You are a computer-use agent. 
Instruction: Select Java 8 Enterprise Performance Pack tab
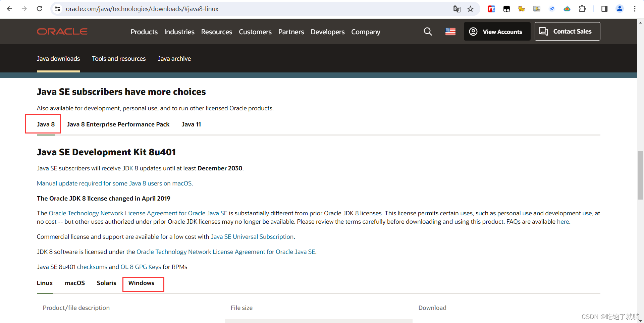coord(118,124)
